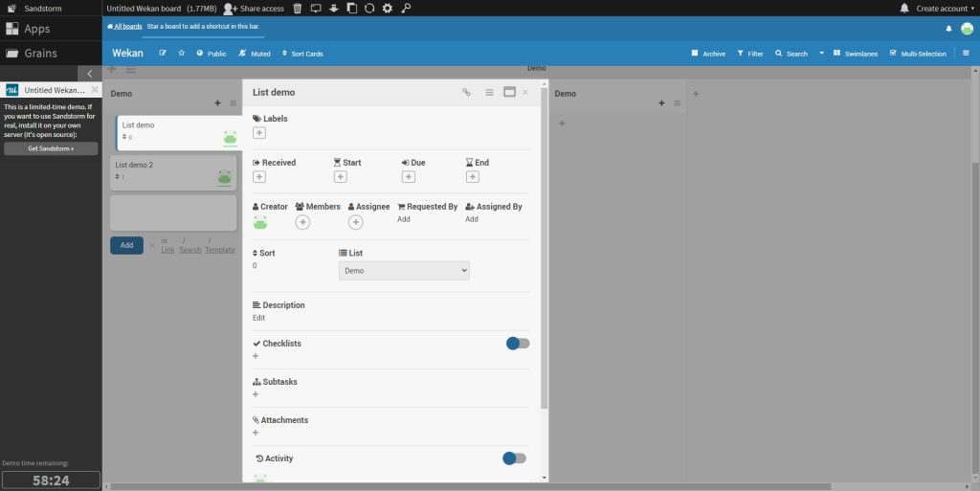Open the Apps section
980x491 pixels.
38,30
